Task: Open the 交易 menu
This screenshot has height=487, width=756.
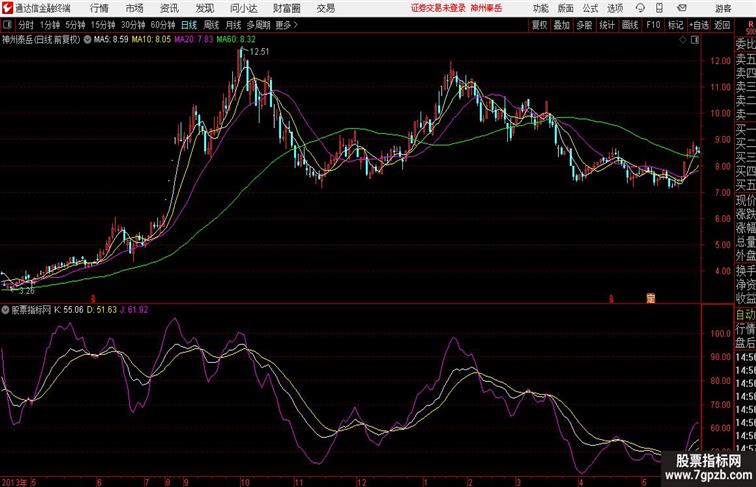Action: (325, 8)
